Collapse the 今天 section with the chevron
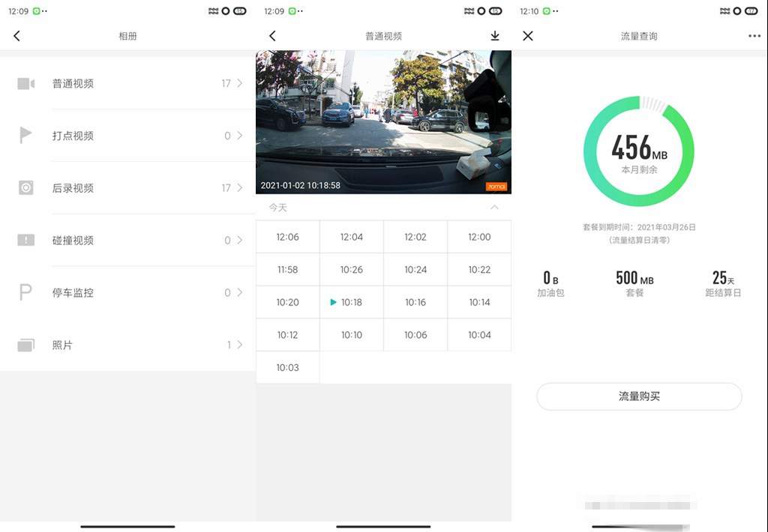The width and height of the screenshot is (768, 532). (x=493, y=208)
